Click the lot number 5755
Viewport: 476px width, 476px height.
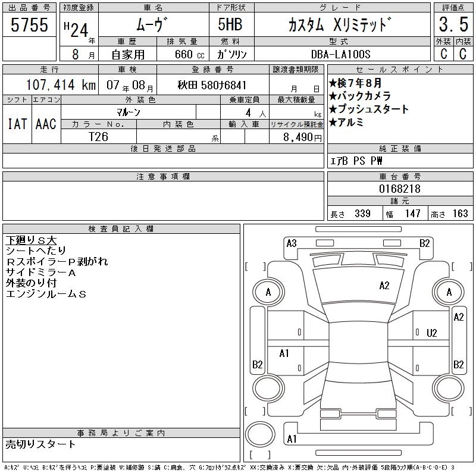[29, 25]
